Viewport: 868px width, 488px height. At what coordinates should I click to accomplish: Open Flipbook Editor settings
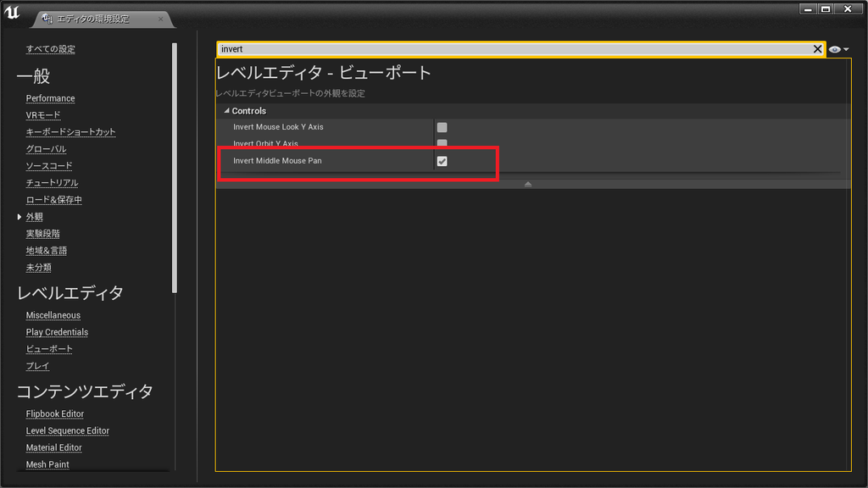[x=55, y=413]
